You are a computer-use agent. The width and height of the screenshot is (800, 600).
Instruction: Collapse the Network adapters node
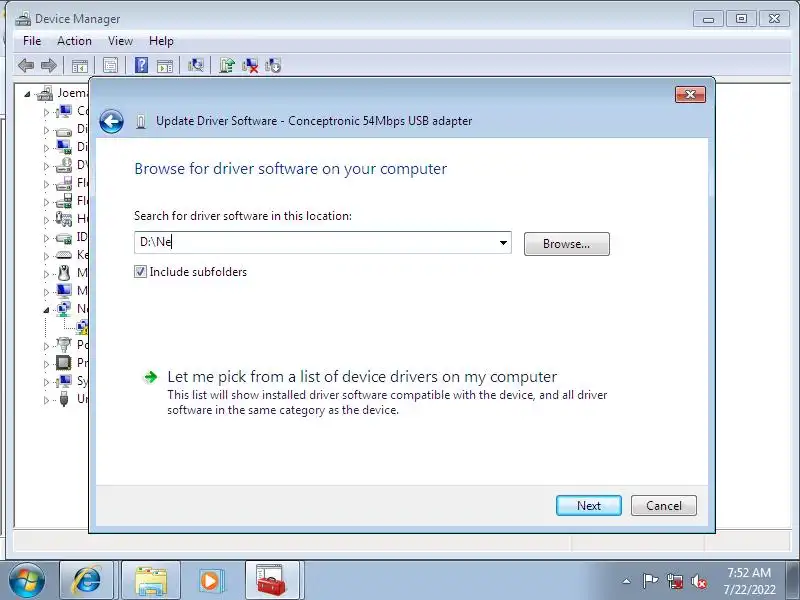46,310
